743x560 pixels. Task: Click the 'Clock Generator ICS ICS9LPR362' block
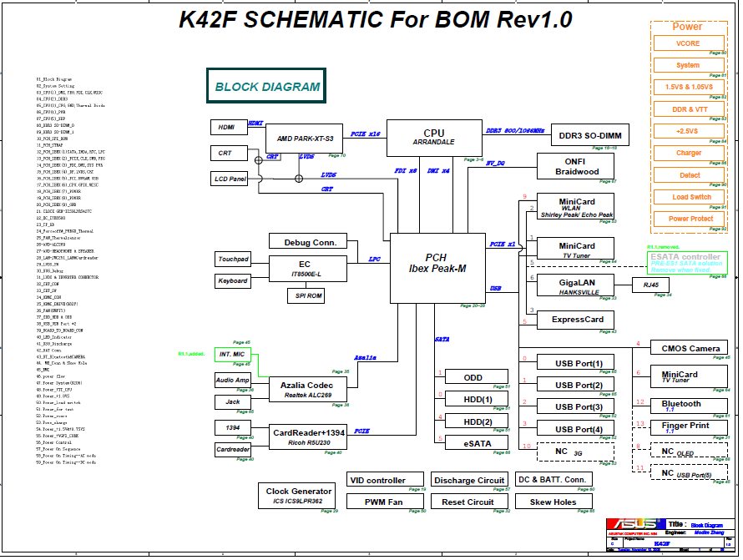tap(296, 496)
